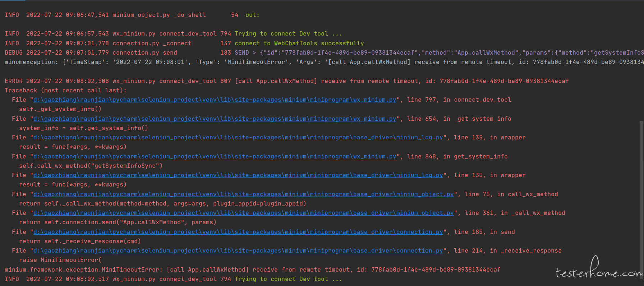Click the 'self._get_system_info()' code line
Viewport: 644px width, 286px height.
(60, 109)
